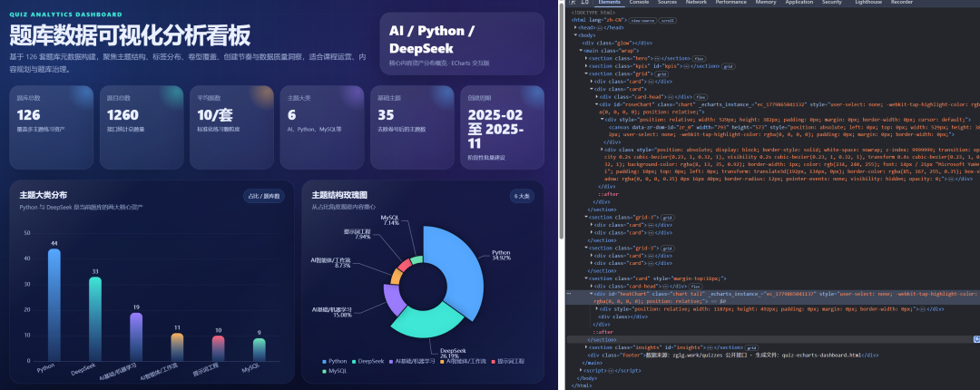Toggle the AI基础/机器学习 legend item
This screenshot has width=980, height=390.
click(x=411, y=361)
